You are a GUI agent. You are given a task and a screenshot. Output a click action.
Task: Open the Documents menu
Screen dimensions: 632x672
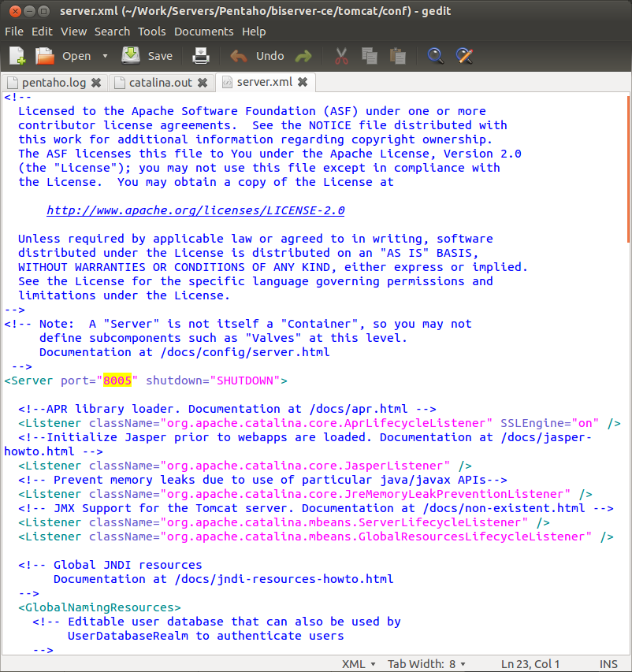pyautogui.click(x=203, y=32)
